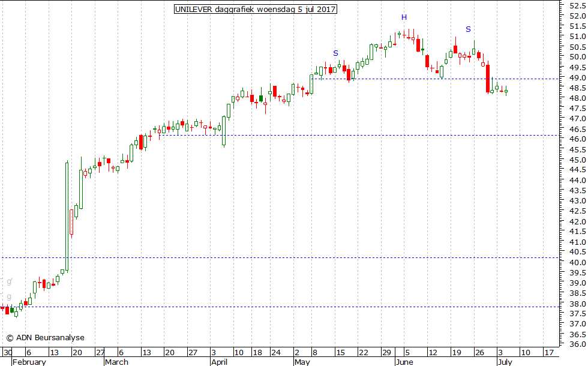Click the tall green February breakout candle

point(67,216)
